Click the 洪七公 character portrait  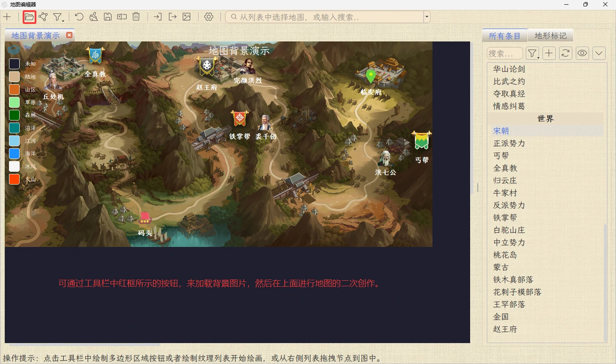pos(385,159)
